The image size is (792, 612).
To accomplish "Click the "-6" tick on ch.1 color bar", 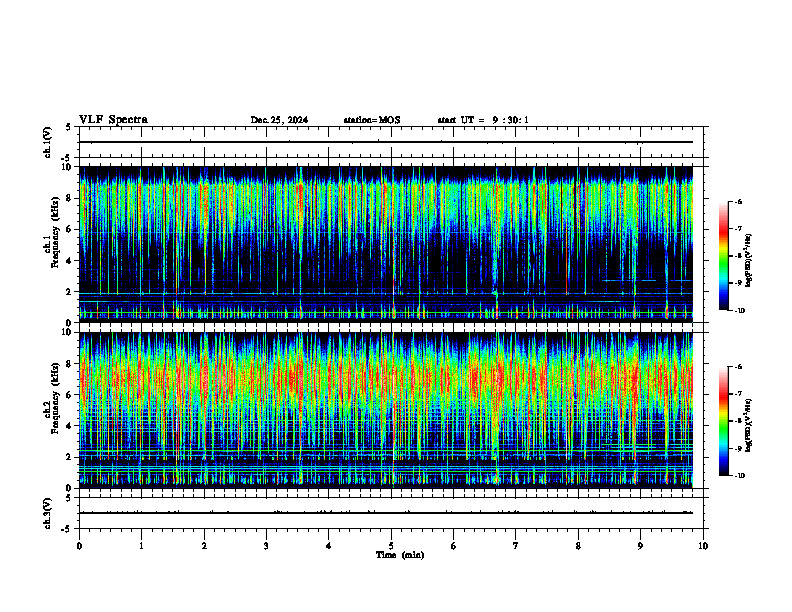I will point(739,201).
